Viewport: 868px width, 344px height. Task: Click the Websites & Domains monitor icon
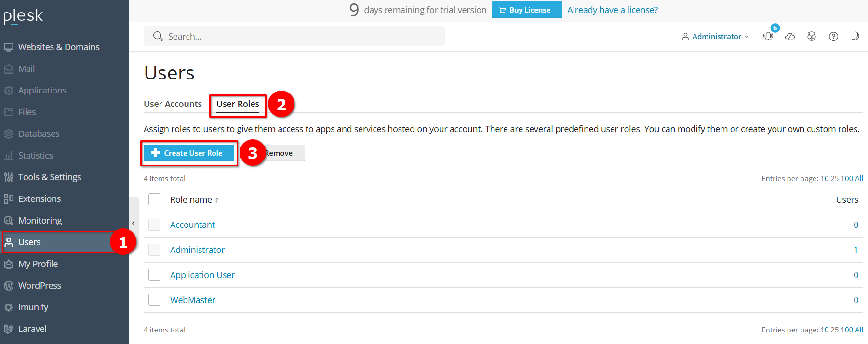coord(9,47)
